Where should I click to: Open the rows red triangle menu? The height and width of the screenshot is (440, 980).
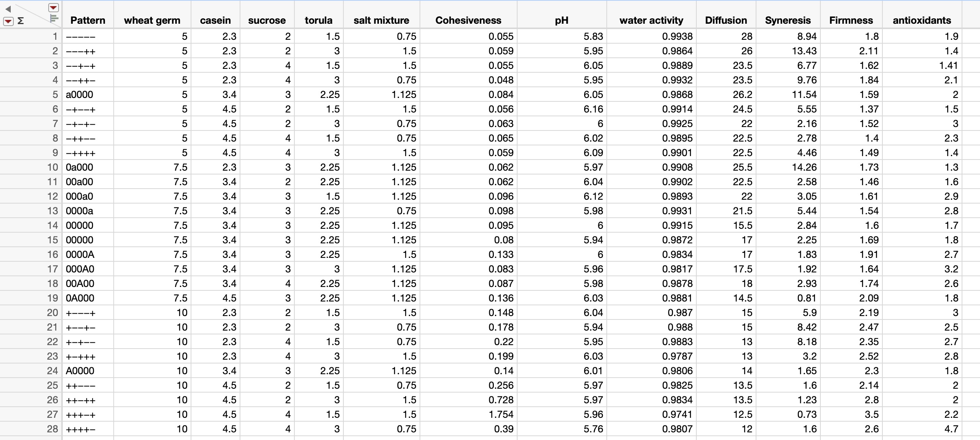coord(8,21)
